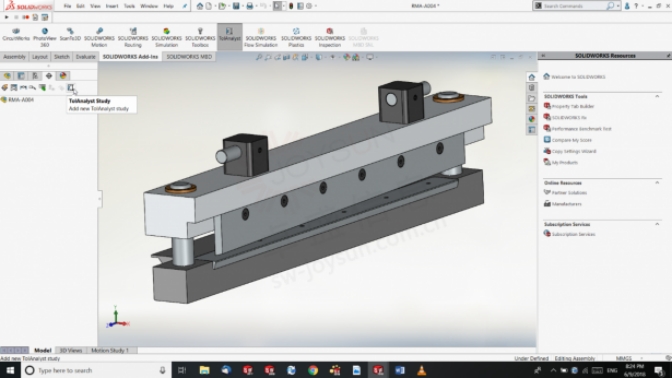672x378 pixels.
Task: Activate SOLIDWORKS Simulation add-in icon
Action: (166, 37)
